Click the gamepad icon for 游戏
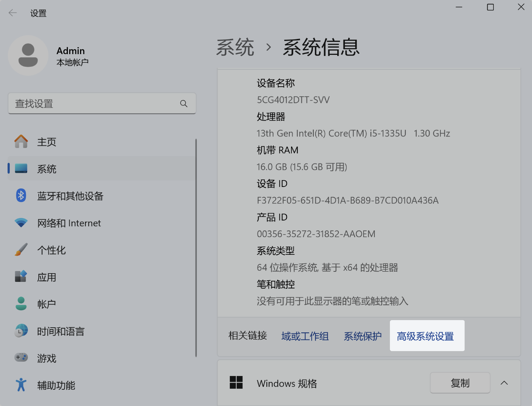The image size is (532, 406). click(x=21, y=358)
